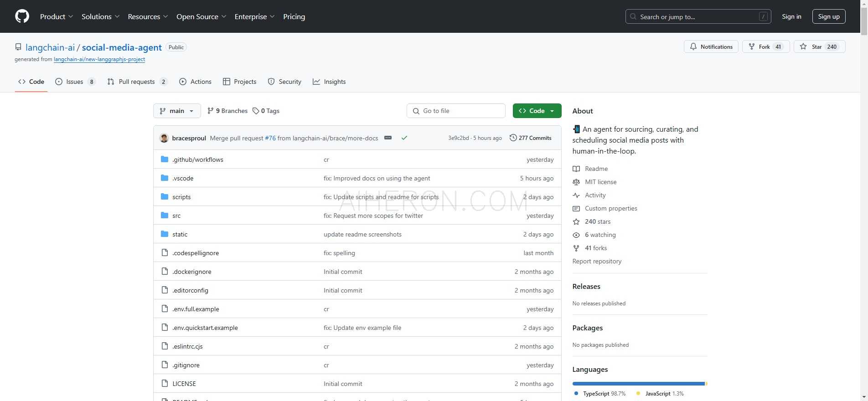The height and width of the screenshot is (401, 868).
Task: Open the .eslintrc.cjs file
Action: pos(187,346)
